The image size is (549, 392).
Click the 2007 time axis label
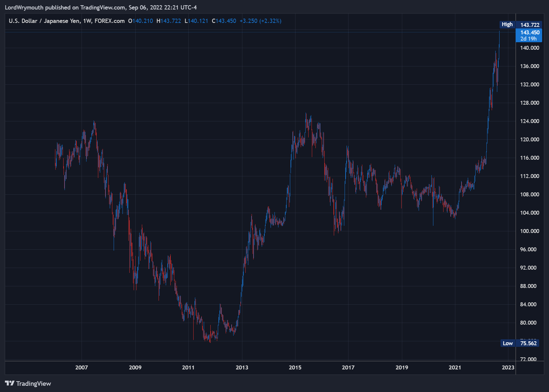coord(82,367)
